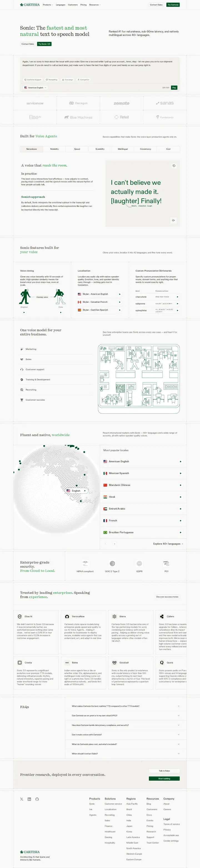Screen dimensions: 200x868
Task: Play the Hindi locale sample
Action: pos(181,497)
